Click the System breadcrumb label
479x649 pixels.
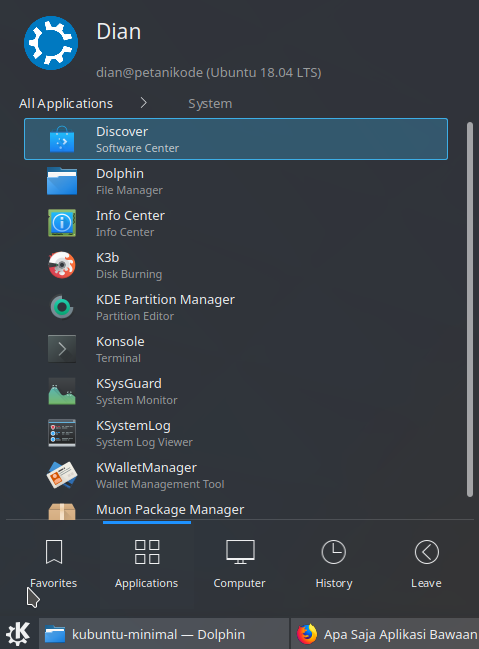pyautogui.click(x=210, y=103)
